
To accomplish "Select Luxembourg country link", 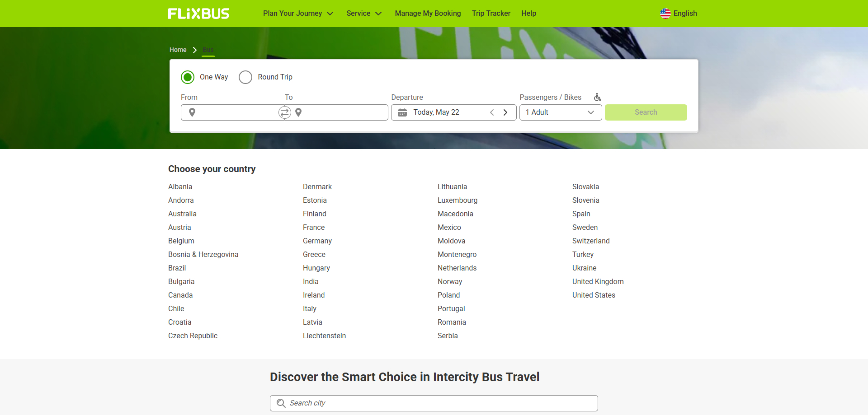I will pyautogui.click(x=458, y=201).
